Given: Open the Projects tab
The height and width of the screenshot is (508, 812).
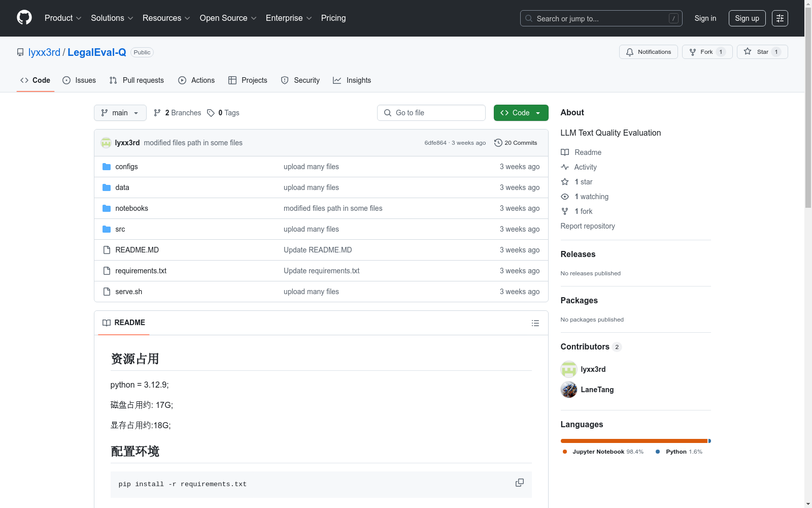Looking at the screenshot, I should click(x=248, y=80).
